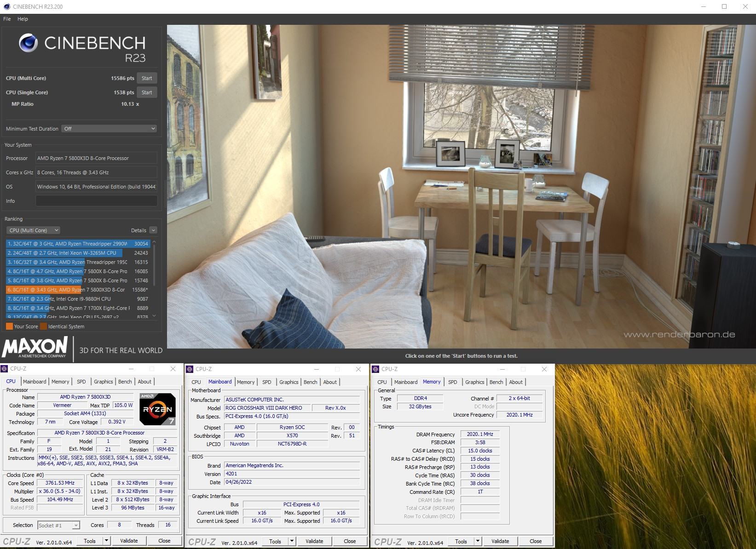Open SPD tab in left CPU-Z window
This screenshot has height=549, width=756.
[x=81, y=382]
